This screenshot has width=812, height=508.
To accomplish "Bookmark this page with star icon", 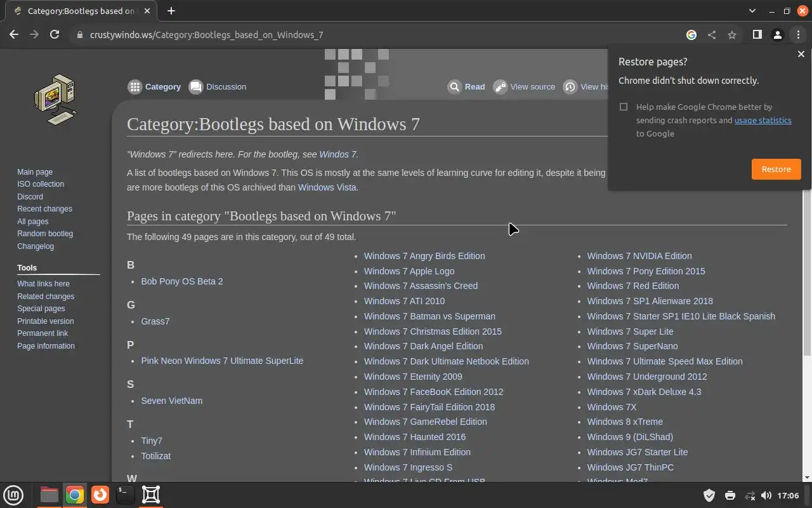I will point(732,35).
